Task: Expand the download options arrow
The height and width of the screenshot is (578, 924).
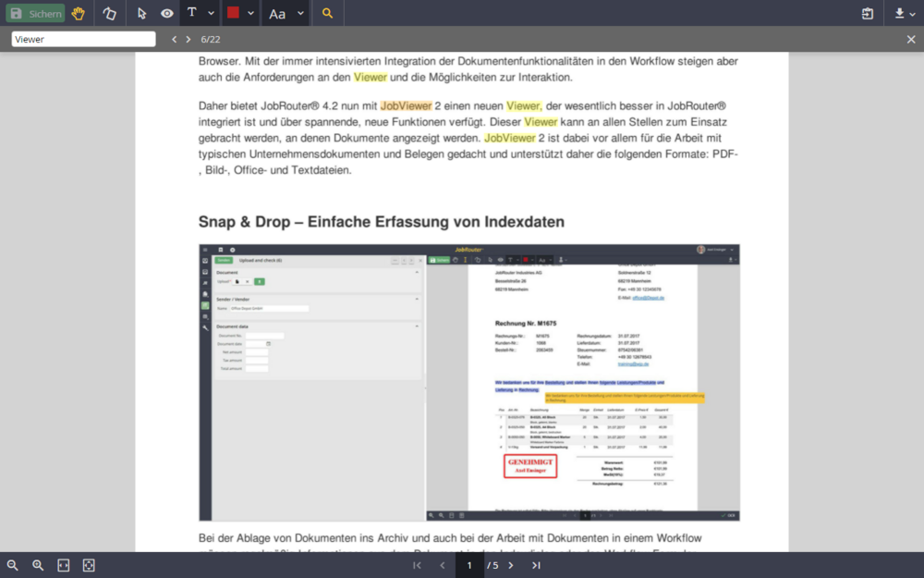Action: [x=913, y=14]
